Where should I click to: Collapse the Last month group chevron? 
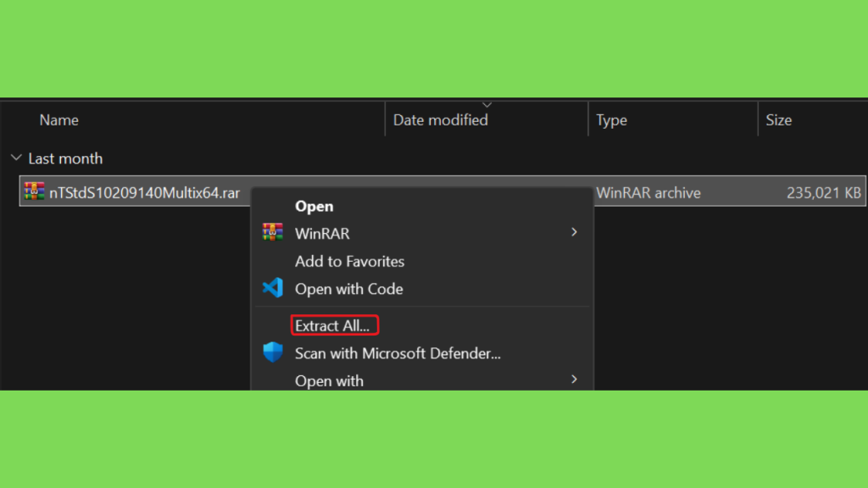pyautogui.click(x=16, y=158)
